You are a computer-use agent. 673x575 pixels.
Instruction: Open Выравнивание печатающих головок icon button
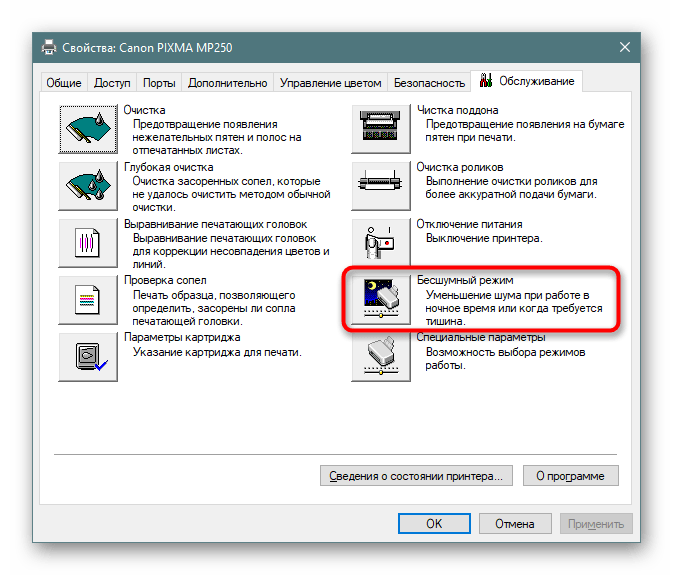point(88,243)
